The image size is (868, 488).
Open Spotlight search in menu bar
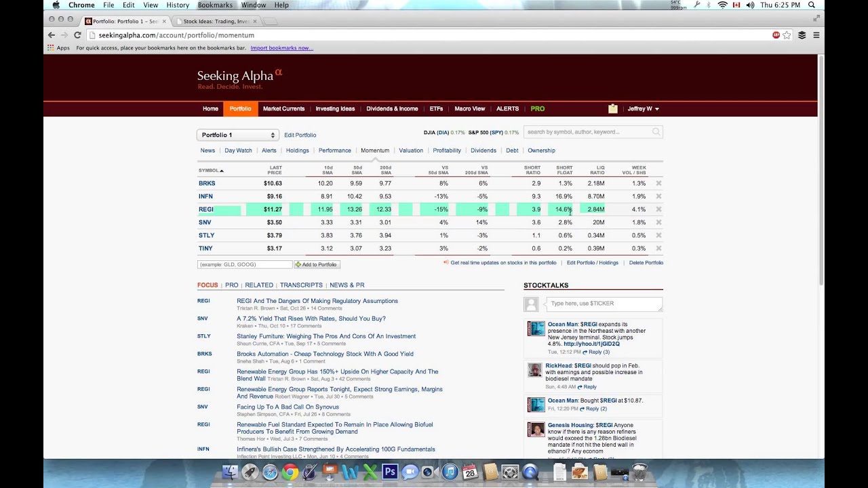(812, 5)
